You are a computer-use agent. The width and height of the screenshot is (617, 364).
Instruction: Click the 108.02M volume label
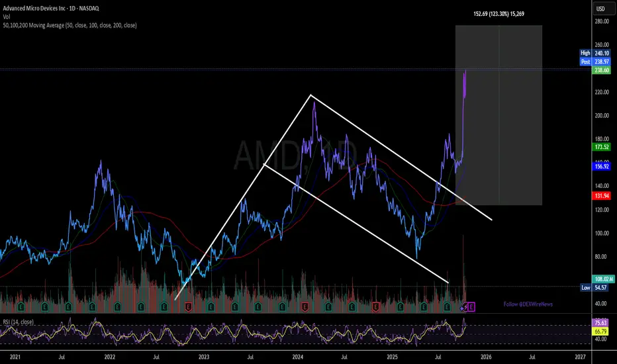click(603, 279)
